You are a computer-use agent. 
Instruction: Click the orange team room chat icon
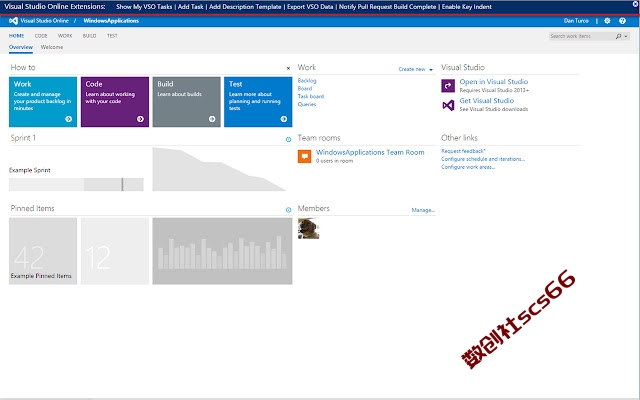coord(304,156)
